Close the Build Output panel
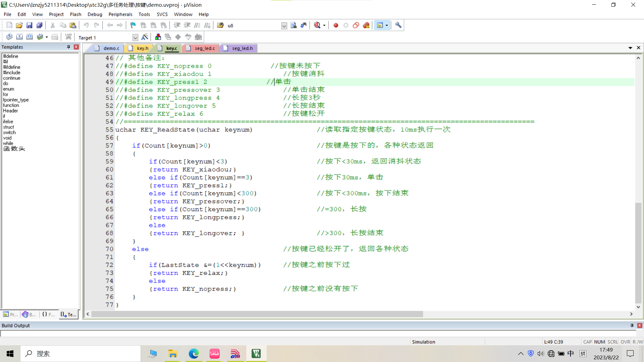Viewport: 644px width, 362px height. point(640,325)
